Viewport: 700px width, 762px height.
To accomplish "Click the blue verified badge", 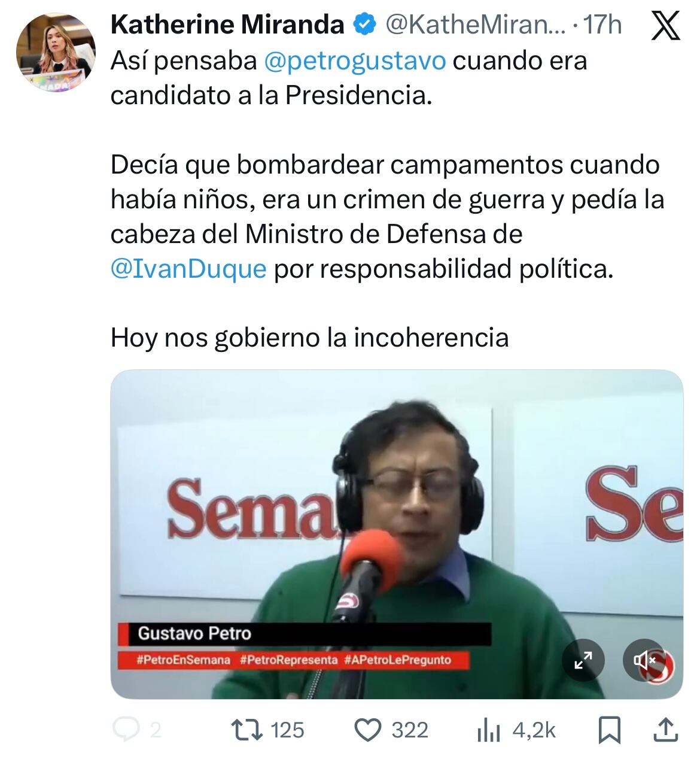I will click(365, 25).
